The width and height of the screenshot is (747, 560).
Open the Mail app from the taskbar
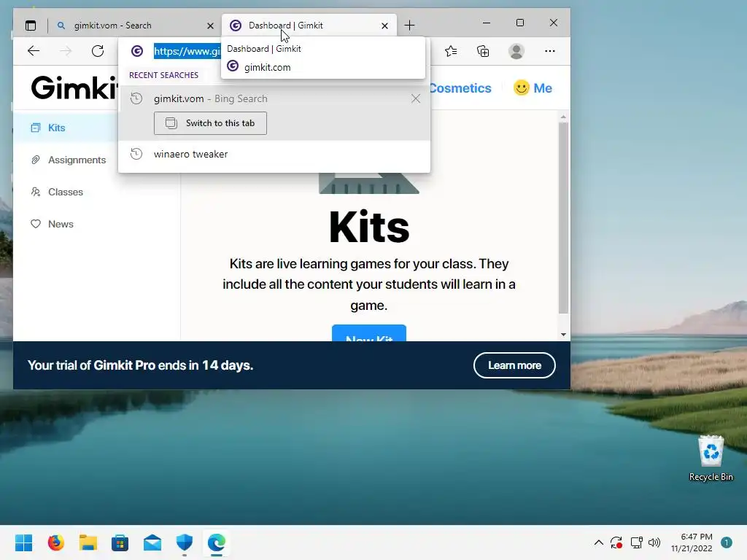click(152, 542)
